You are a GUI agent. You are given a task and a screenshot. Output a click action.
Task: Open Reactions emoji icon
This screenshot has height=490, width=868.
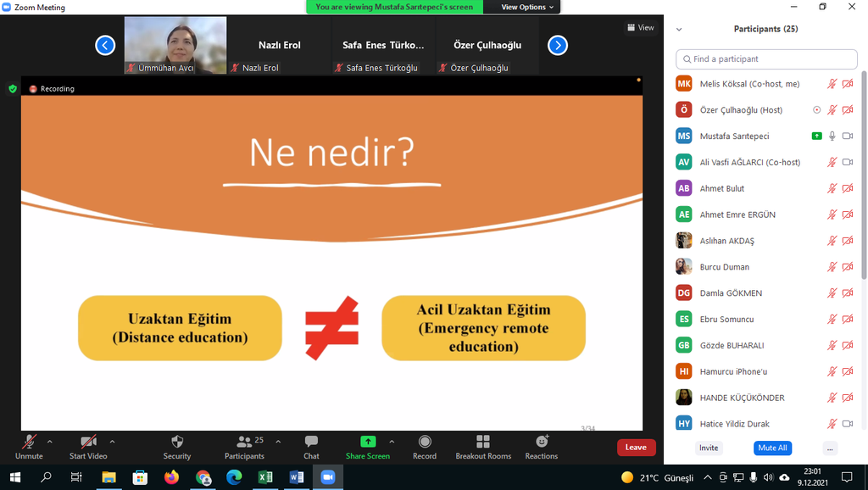click(x=541, y=443)
